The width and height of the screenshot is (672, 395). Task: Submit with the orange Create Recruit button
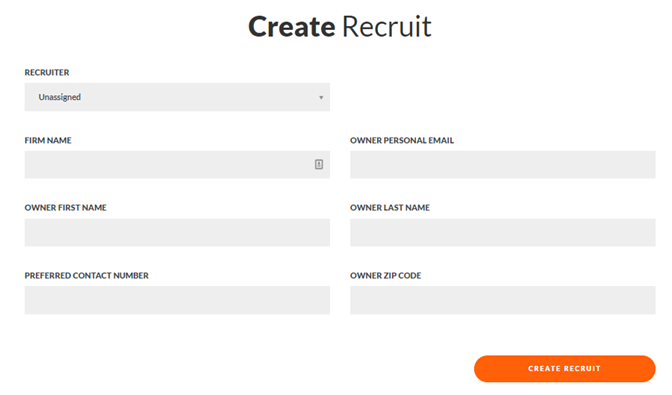pos(564,368)
